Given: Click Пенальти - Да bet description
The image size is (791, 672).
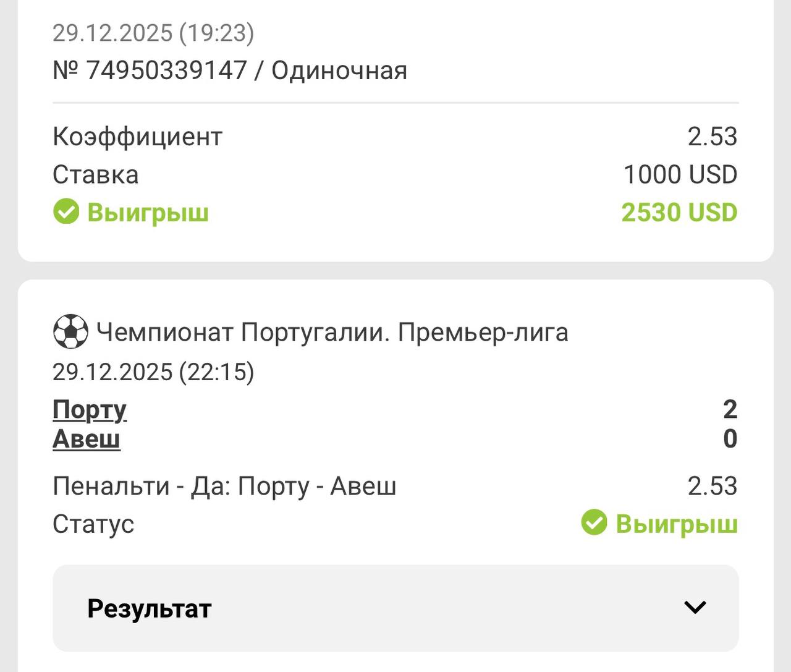Looking at the screenshot, I should coord(224,486).
